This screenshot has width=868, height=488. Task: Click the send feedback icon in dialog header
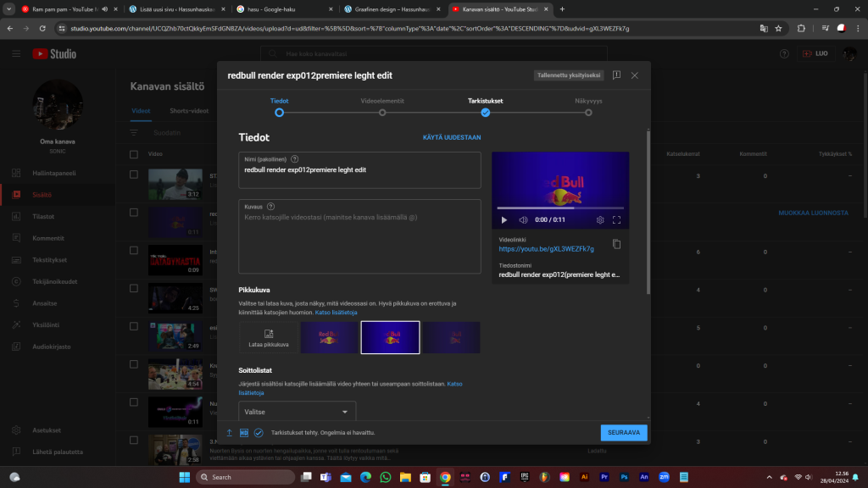[616, 75]
